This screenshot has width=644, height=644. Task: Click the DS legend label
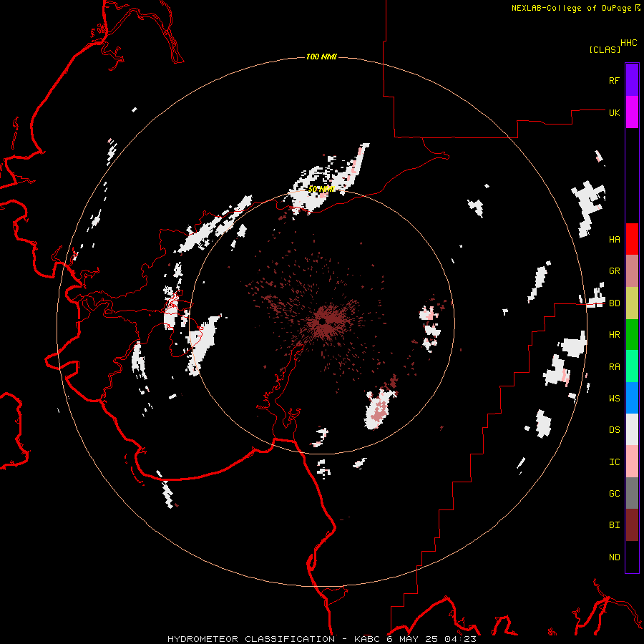(x=614, y=430)
